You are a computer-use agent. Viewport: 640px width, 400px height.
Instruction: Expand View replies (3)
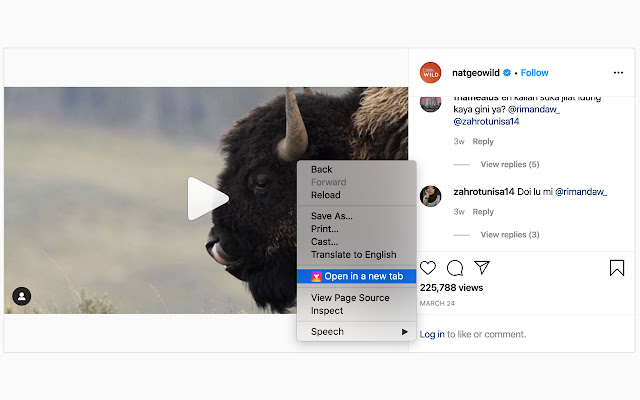[x=510, y=235]
